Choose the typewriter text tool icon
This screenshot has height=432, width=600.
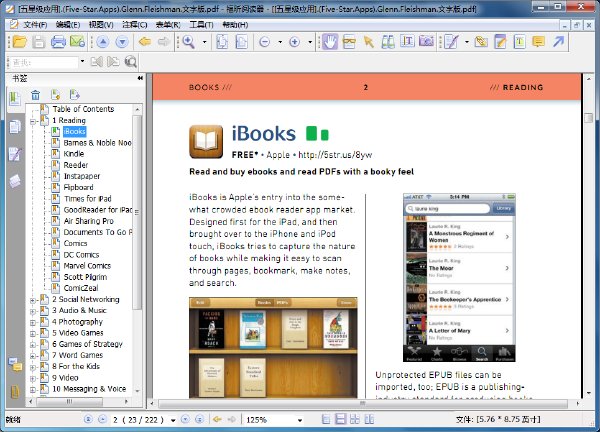click(x=407, y=41)
